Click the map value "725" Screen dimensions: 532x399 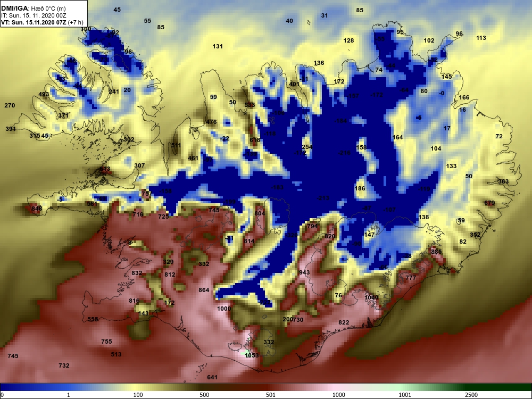click(x=163, y=217)
